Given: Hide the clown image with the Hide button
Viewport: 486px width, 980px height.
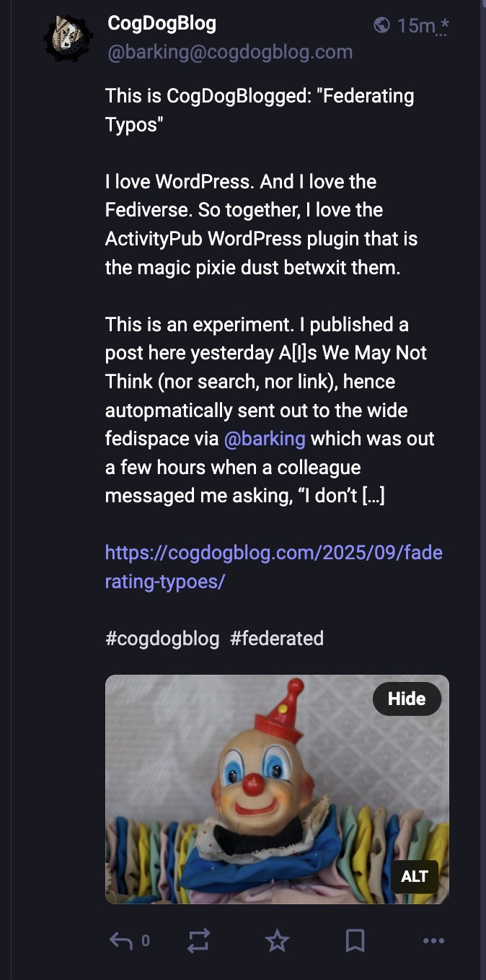Looking at the screenshot, I should 407,699.
